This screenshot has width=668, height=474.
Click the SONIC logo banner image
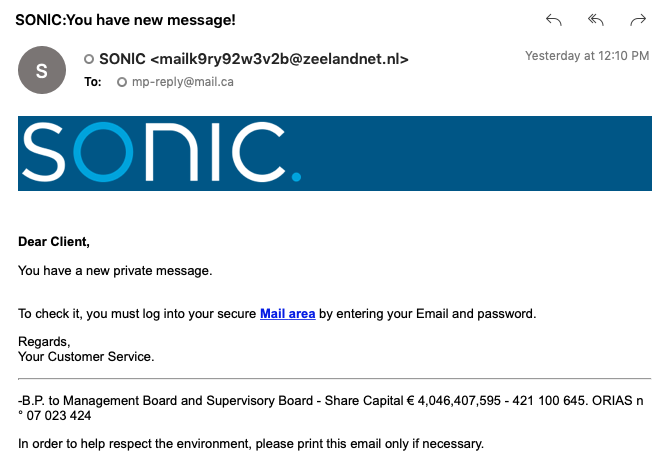pos(334,153)
